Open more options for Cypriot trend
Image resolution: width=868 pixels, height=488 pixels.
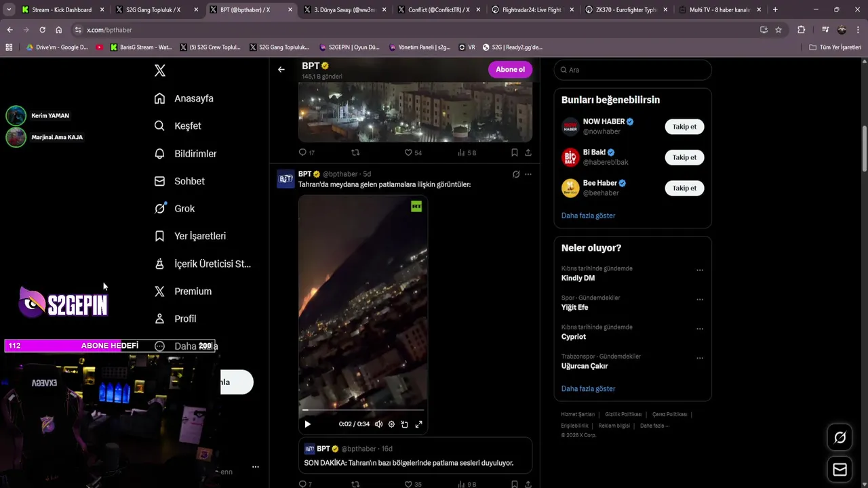(x=700, y=329)
